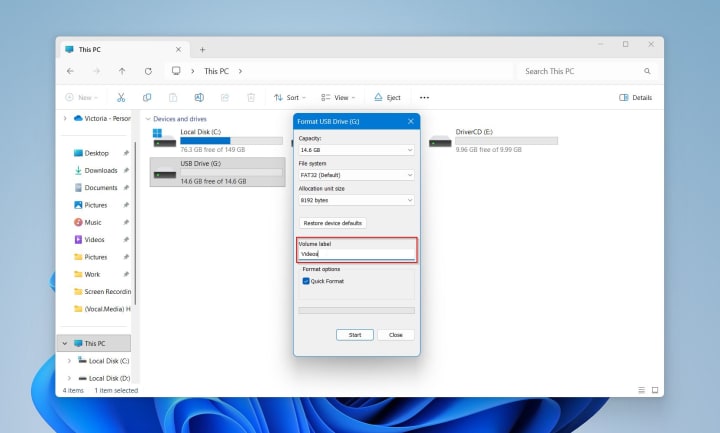
Task: Collapse the Devices and drives group
Action: click(x=148, y=119)
